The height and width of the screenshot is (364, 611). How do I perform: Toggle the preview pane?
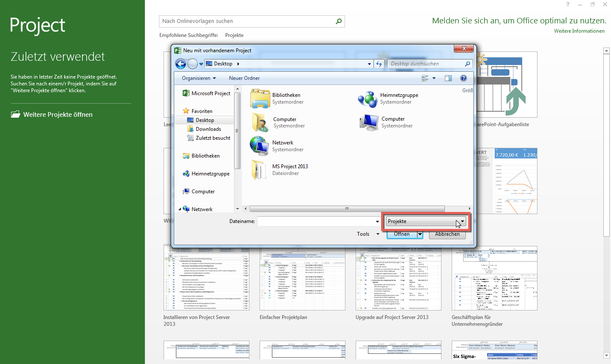(x=448, y=78)
